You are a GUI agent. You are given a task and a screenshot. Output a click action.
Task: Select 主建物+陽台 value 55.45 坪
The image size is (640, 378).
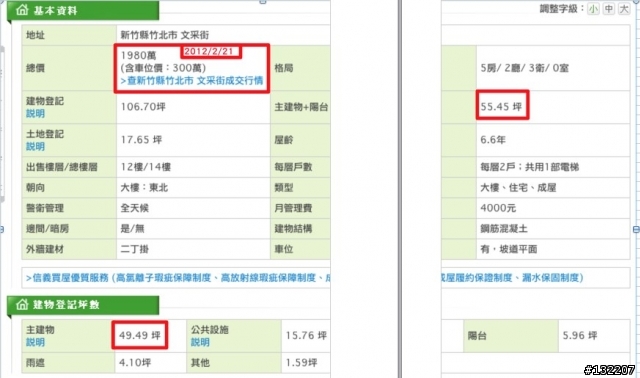coord(501,107)
